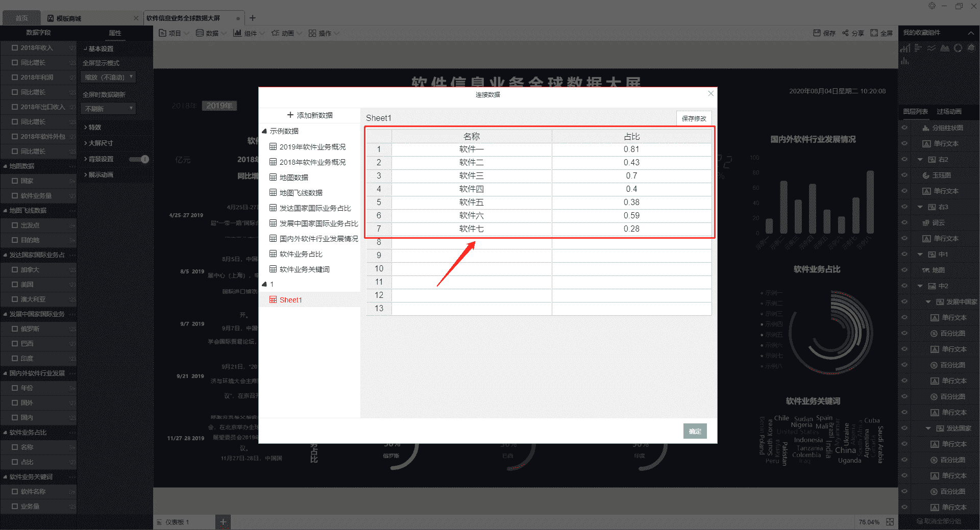Check the 国家 field checkbox

pos(15,181)
